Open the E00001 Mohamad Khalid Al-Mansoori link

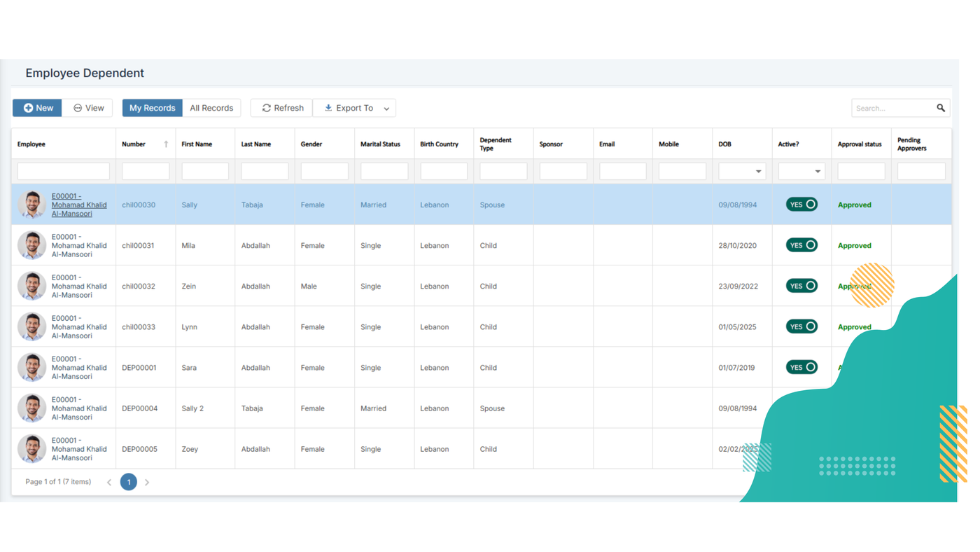pyautogui.click(x=78, y=205)
